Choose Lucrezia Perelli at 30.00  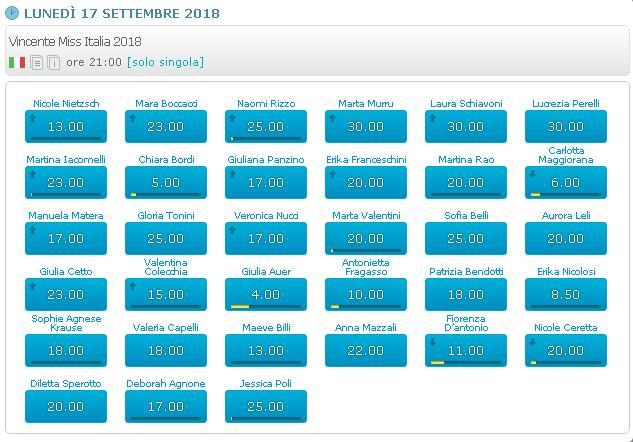[566, 127]
